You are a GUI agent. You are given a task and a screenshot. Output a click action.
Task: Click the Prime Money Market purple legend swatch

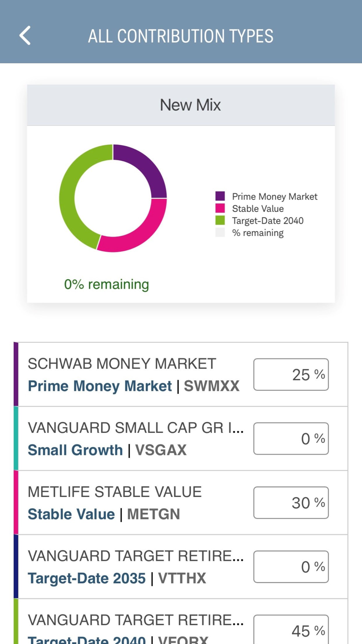click(x=220, y=196)
